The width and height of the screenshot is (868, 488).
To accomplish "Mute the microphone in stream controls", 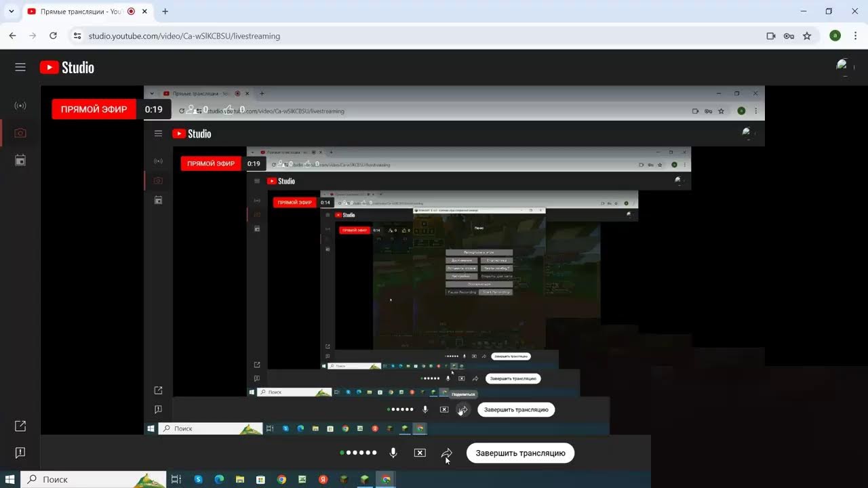I will click(393, 453).
